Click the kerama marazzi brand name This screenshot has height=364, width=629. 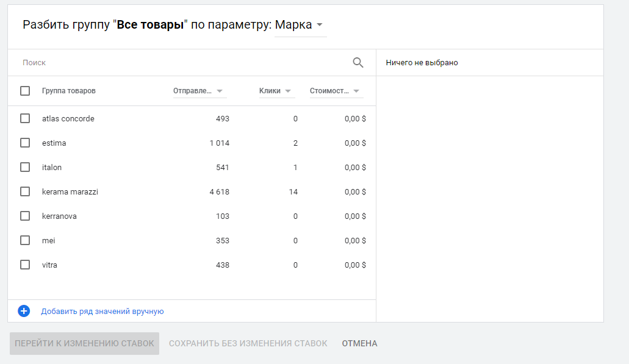(x=70, y=192)
